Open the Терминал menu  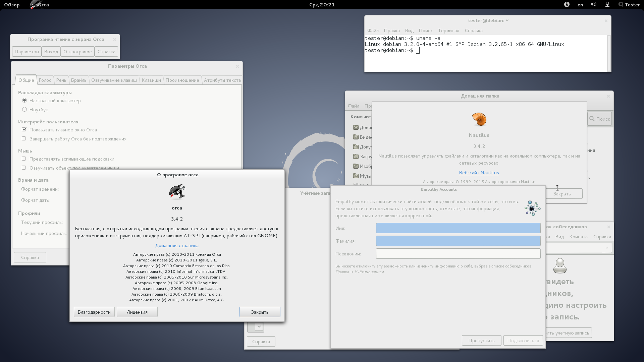(448, 31)
